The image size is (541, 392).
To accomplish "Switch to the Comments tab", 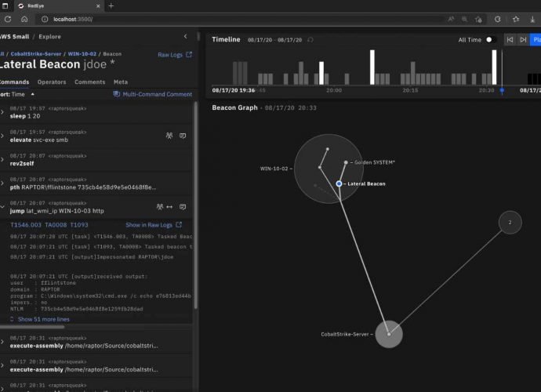I will pyautogui.click(x=89, y=82).
